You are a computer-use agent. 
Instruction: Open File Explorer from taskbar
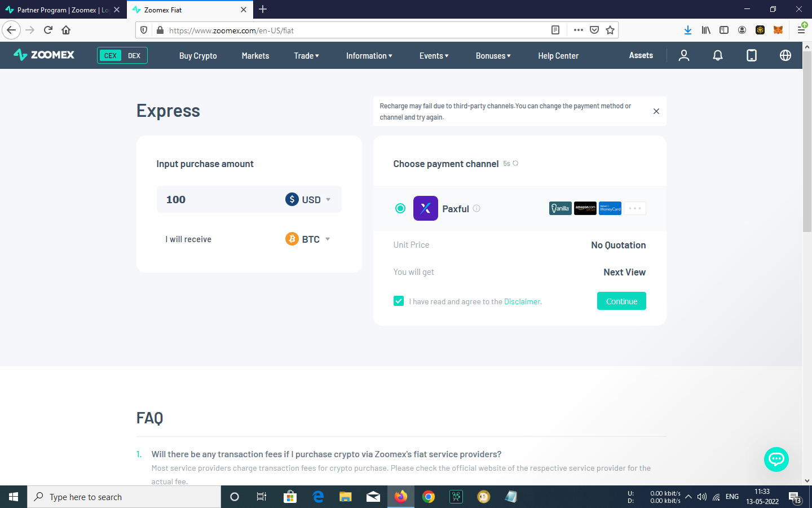345,497
